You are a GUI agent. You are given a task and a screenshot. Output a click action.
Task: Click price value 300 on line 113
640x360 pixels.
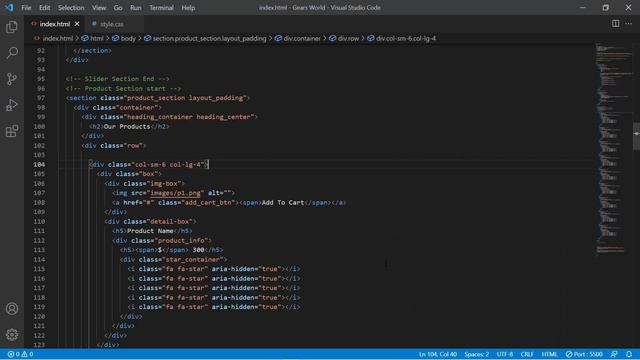click(x=198, y=250)
